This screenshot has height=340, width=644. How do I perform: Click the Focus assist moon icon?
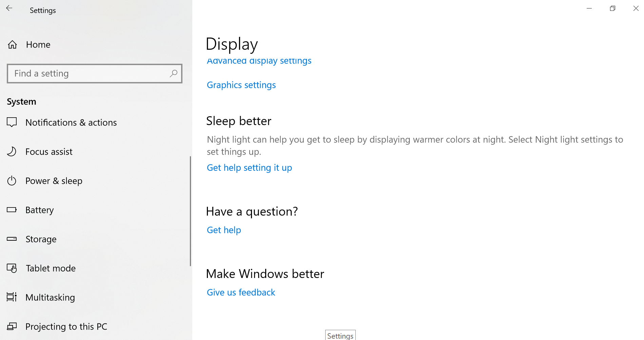(x=12, y=151)
